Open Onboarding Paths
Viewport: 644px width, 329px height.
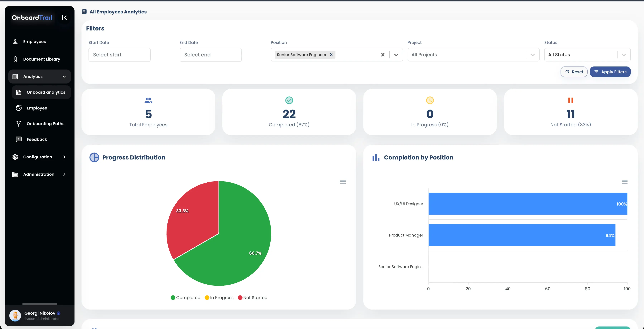46,124
